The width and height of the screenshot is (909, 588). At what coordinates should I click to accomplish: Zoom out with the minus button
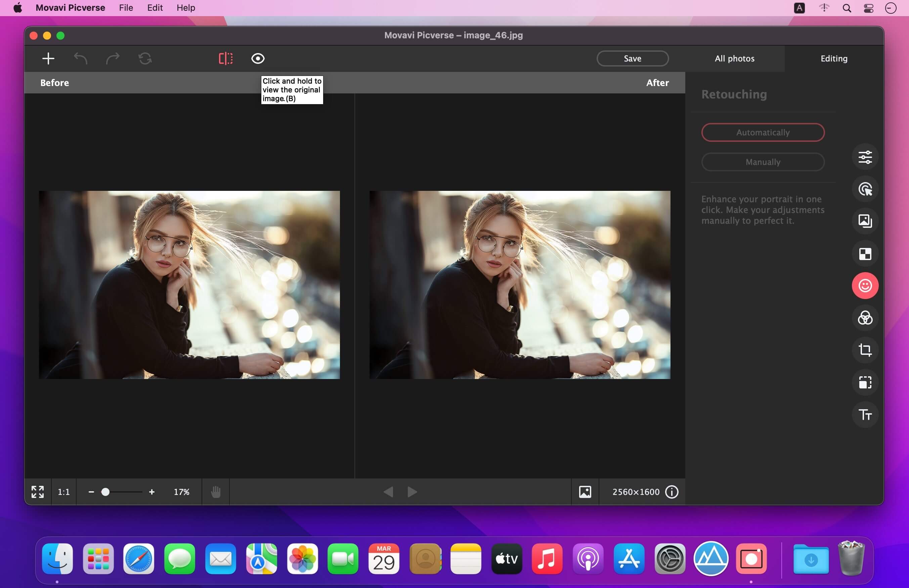[91, 492]
